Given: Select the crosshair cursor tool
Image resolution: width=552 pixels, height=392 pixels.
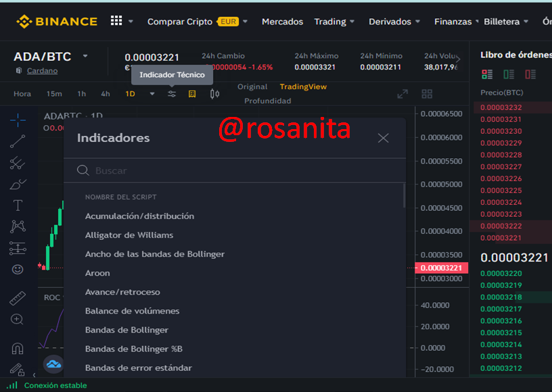Looking at the screenshot, I should coord(18,120).
